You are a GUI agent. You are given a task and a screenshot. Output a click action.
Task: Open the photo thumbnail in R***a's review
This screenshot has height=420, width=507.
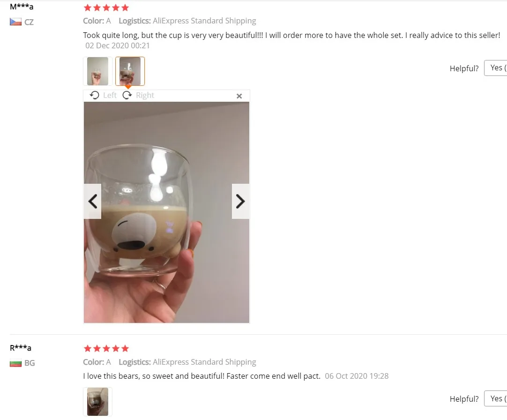pos(97,402)
